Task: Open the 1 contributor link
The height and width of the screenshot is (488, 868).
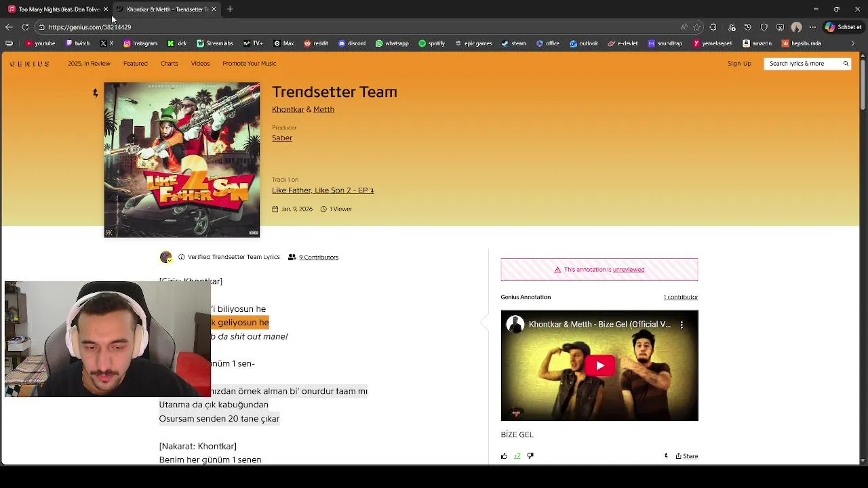Action: coord(680,297)
